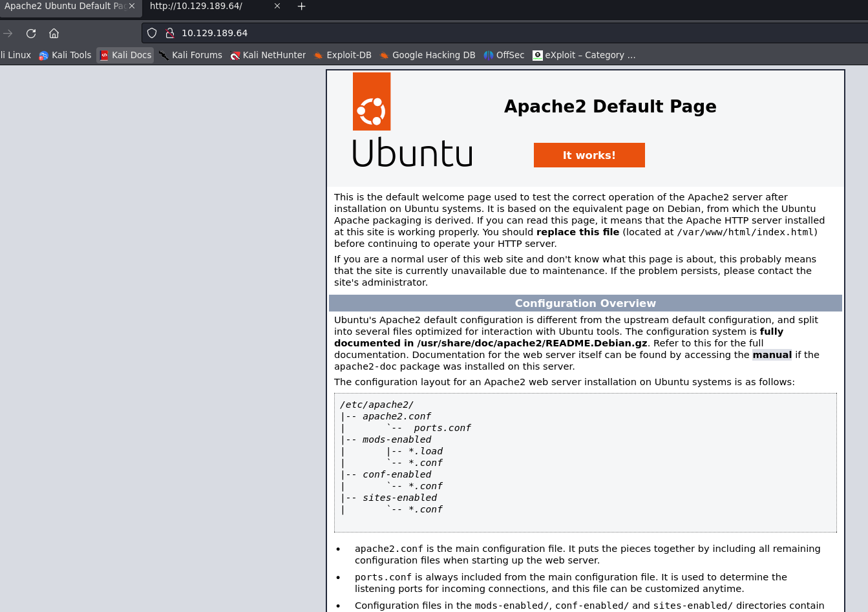
Task: Close the Apache2 Ubuntu Default Page tab
Action: coord(132,6)
